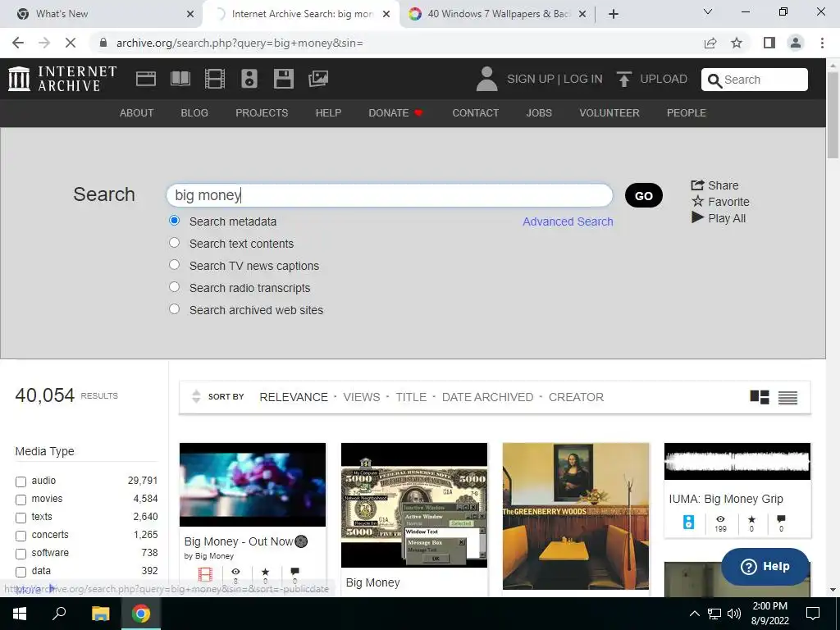Viewport: 840px width, 630px height.
Task: Bookmark this page with star icon
Action: click(x=737, y=43)
